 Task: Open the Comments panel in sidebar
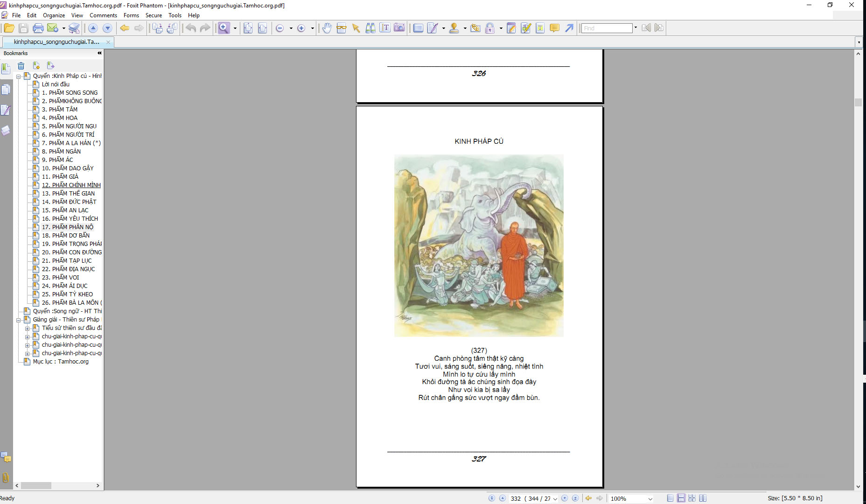(x=6, y=457)
